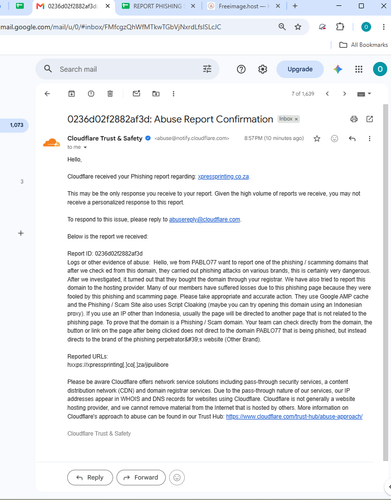Close the Gmail browser tab
Image resolution: width=391 pixels, height=500 pixels.
click(x=108, y=6)
